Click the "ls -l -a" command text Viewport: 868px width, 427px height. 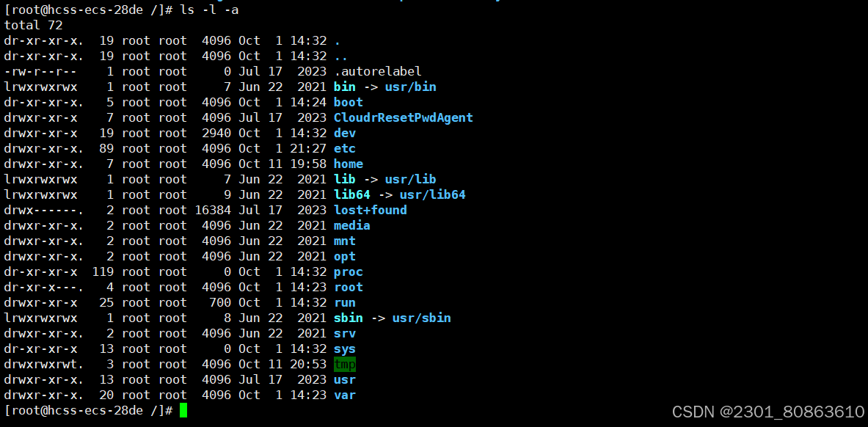(x=209, y=10)
